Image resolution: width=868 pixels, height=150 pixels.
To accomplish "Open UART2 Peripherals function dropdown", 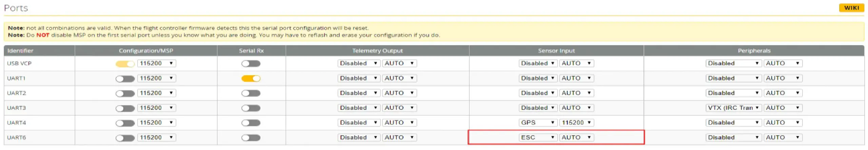I will pos(734,93).
